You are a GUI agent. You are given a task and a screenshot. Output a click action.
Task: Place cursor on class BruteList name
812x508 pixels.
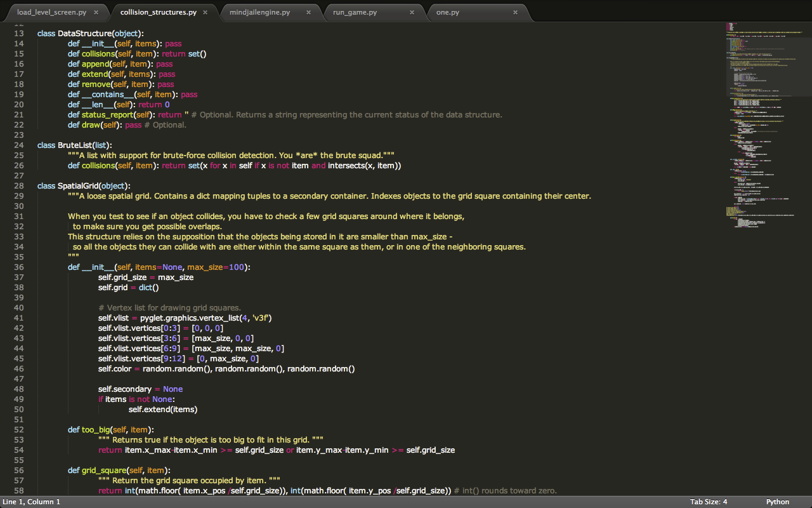coord(75,145)
